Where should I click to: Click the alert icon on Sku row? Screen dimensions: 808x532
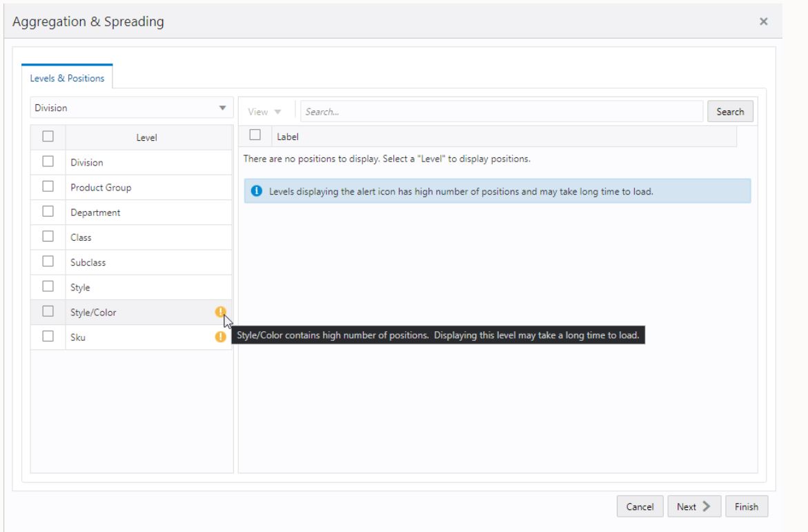220,337
